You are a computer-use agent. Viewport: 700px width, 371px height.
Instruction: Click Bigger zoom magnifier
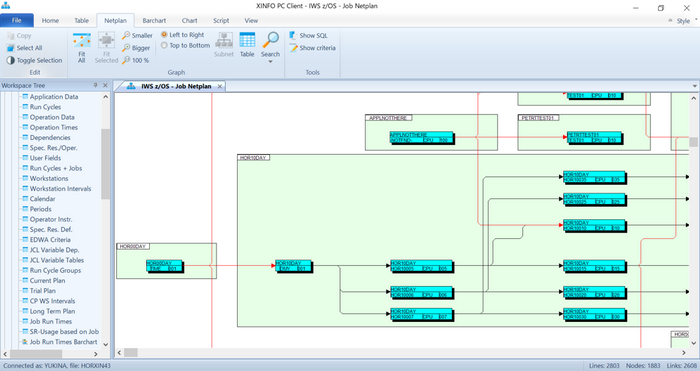[x=137, y=48]
